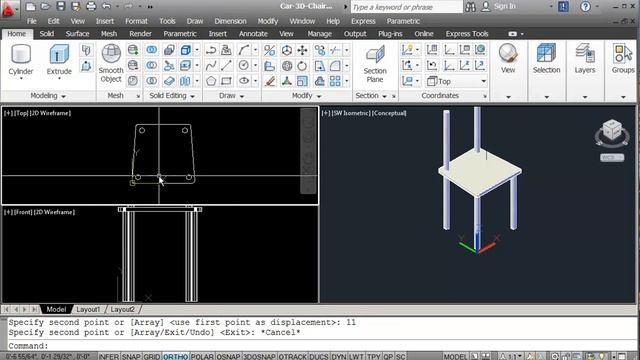The image size is (640, 360).
Task: Select the Polygon draw tool
Action: tap(211, 81)
